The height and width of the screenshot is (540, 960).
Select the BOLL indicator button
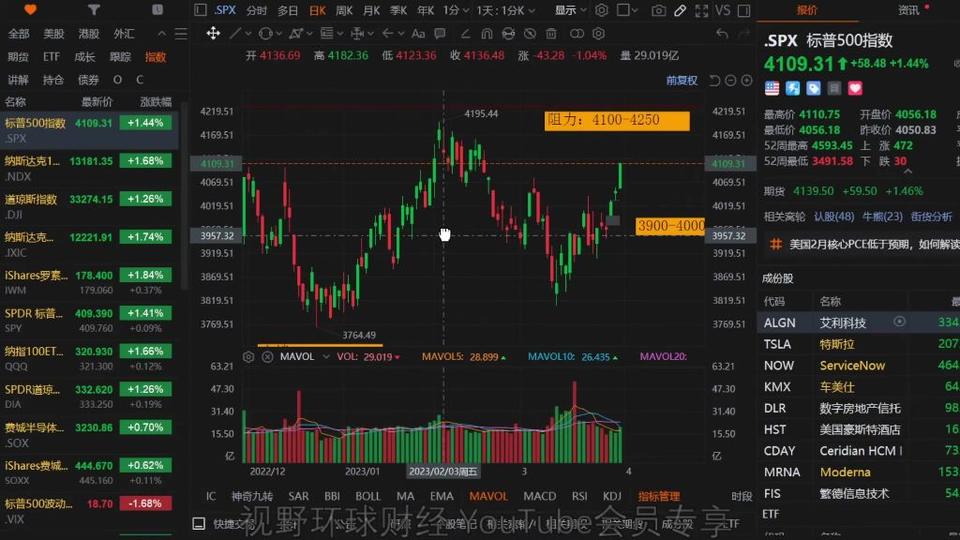click(x=367, y=496)
